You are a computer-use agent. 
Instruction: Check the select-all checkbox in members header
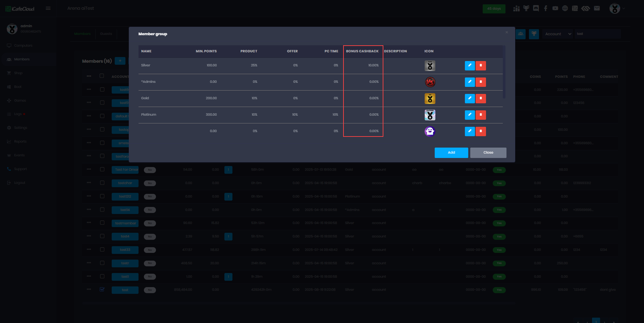(102, 76)
